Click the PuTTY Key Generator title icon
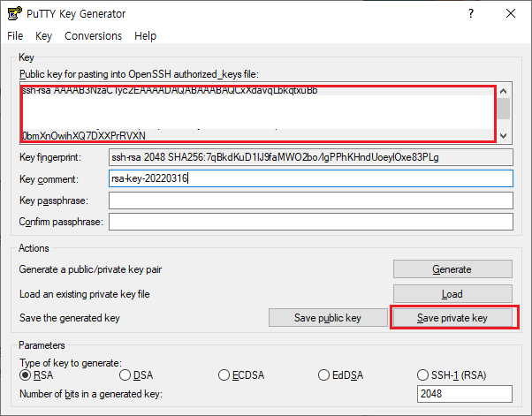 15,13
